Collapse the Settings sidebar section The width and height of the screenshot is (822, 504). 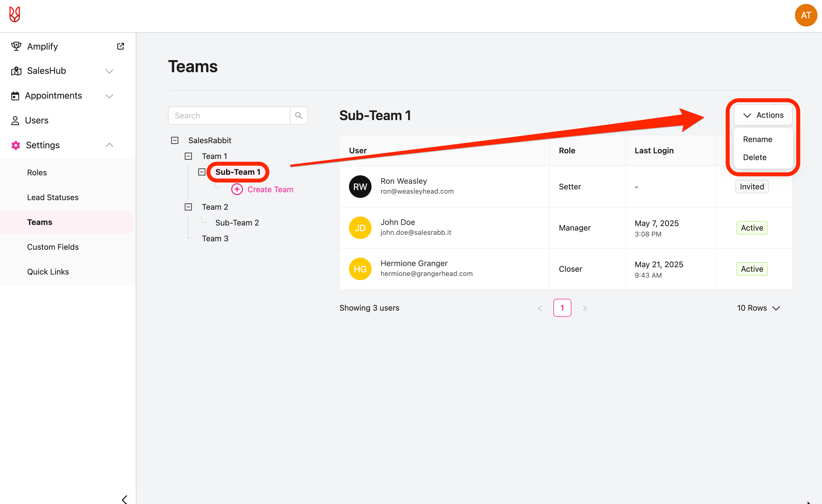click(109, 145)
